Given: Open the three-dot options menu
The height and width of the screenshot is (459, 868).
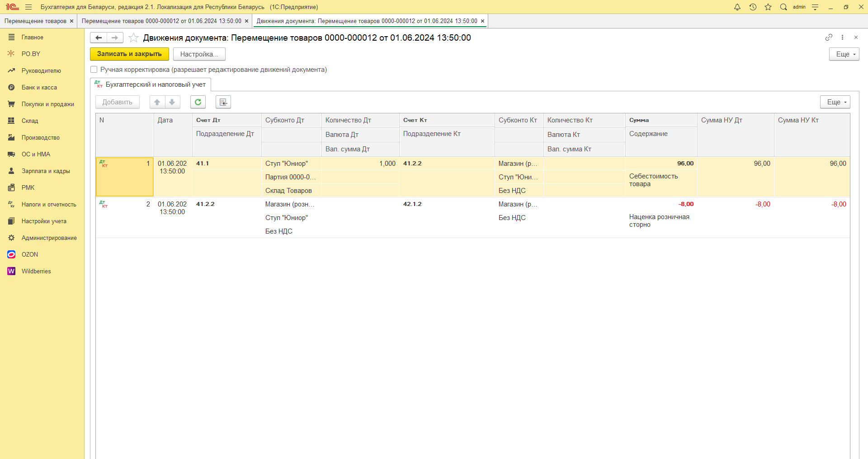Looking at the screenshot, I should (842, 37).
